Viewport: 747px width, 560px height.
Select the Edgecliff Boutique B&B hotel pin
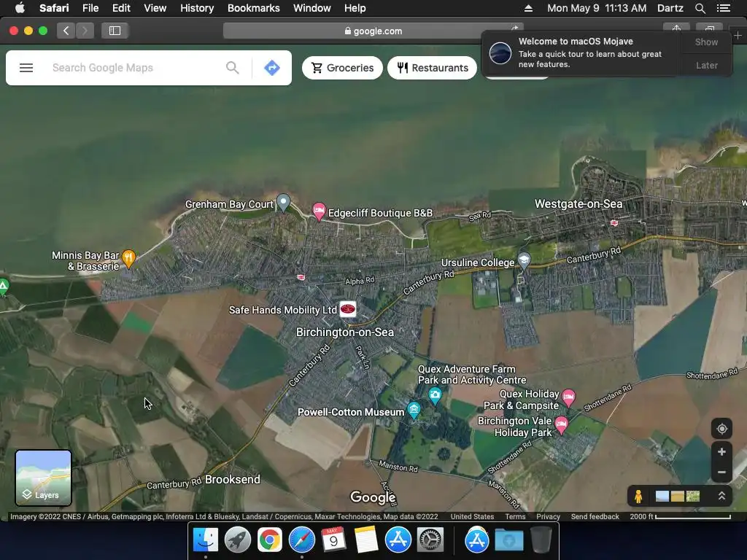click(319, 211)
